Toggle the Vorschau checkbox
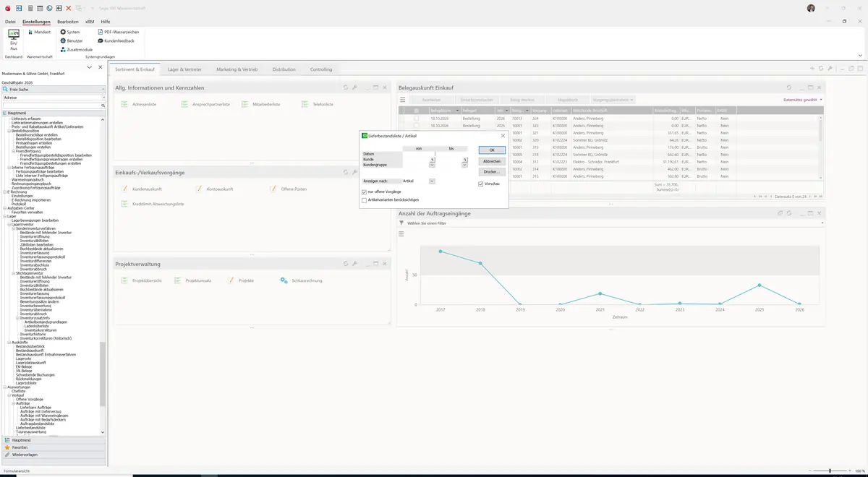 (x=481, y=184)
